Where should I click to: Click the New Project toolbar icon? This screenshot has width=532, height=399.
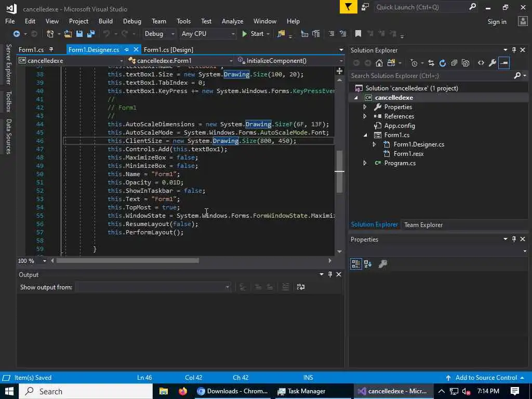click(x=50, y=34)
